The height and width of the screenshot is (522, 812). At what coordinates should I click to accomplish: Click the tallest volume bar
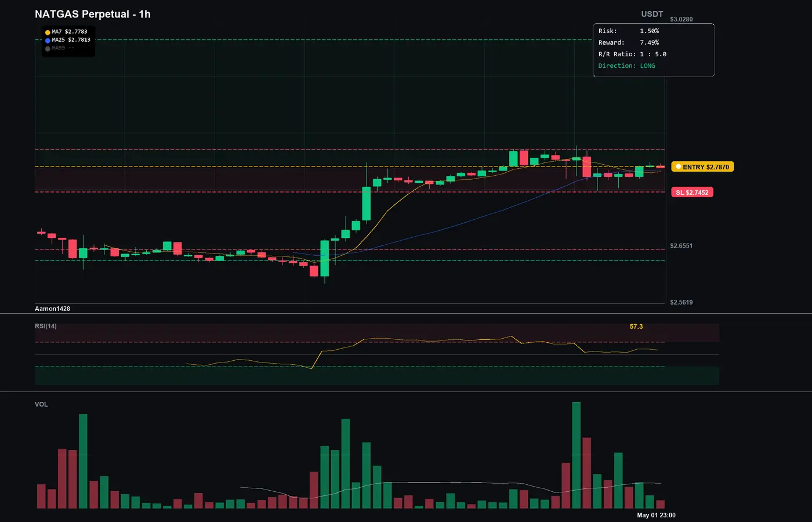point(576,455)
